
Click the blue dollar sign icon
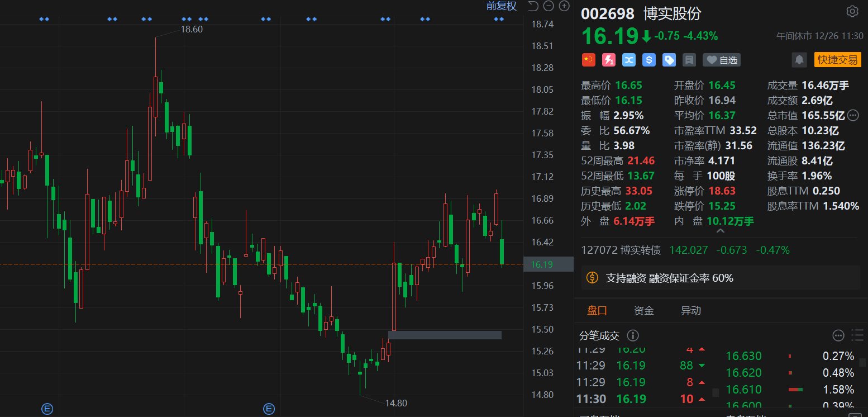click(x=649, y=60)
